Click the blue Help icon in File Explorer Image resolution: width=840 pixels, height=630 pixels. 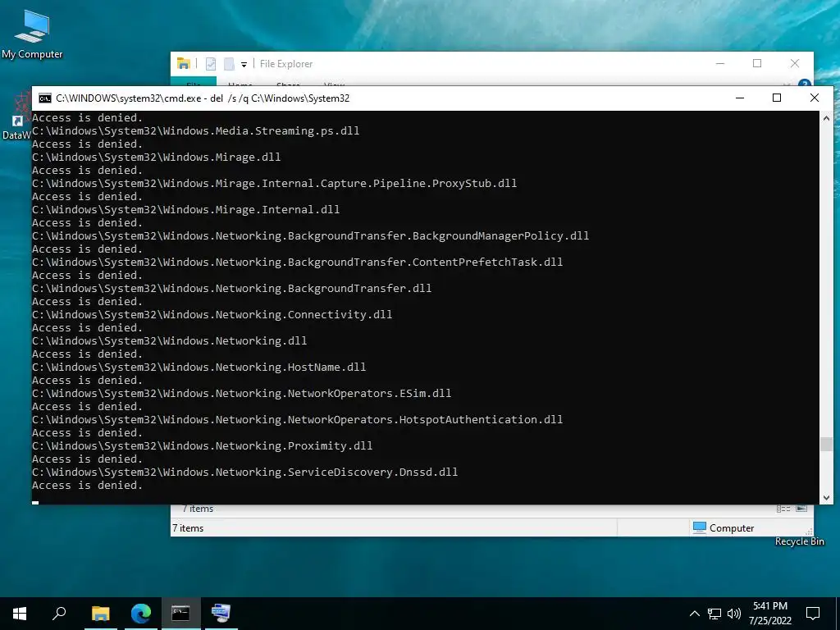tap(804, 84)
